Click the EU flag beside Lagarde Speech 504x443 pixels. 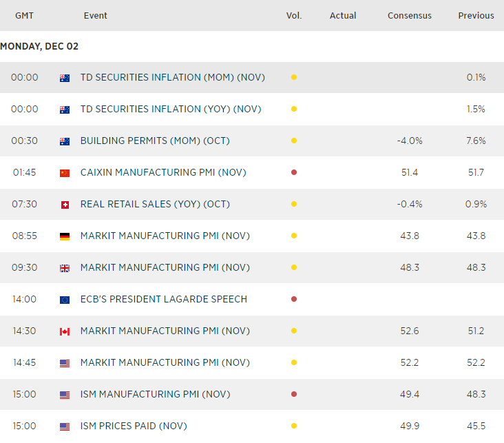[x=65, y=300]
